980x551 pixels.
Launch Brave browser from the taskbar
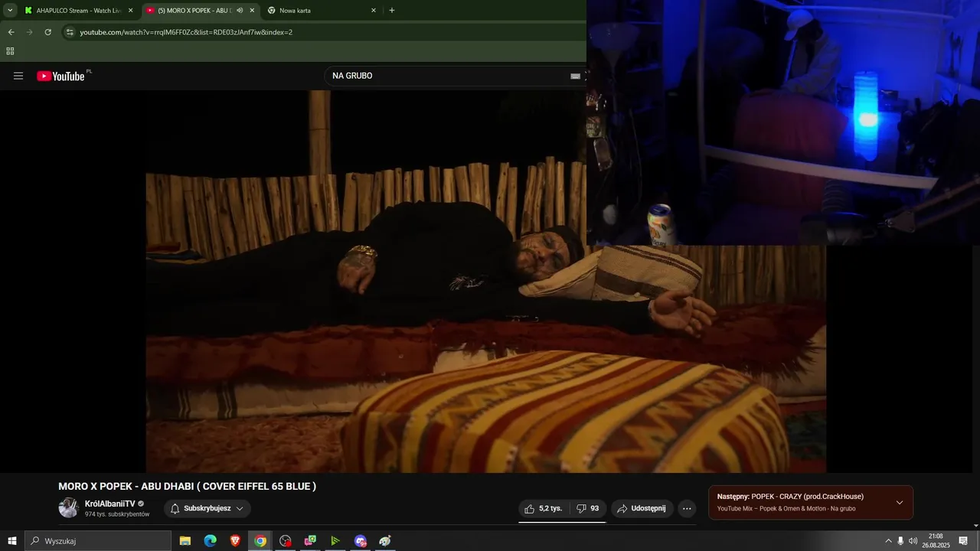click(x=235, y=541)
